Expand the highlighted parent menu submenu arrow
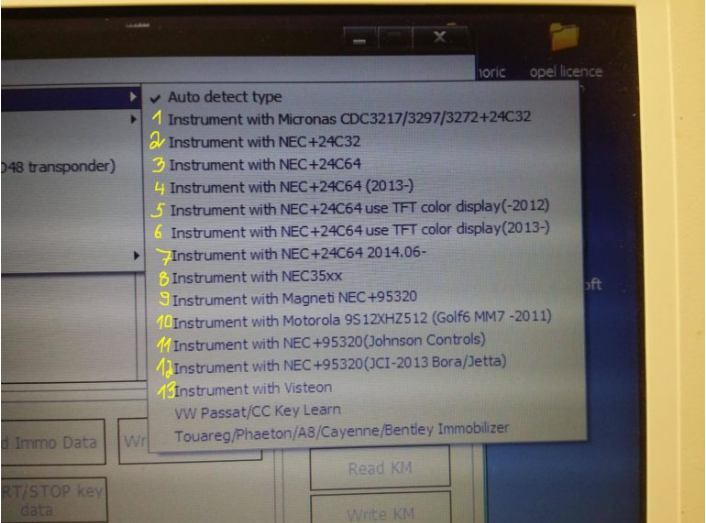The height and width of the screenshot is (523, 706). (134, 97)
